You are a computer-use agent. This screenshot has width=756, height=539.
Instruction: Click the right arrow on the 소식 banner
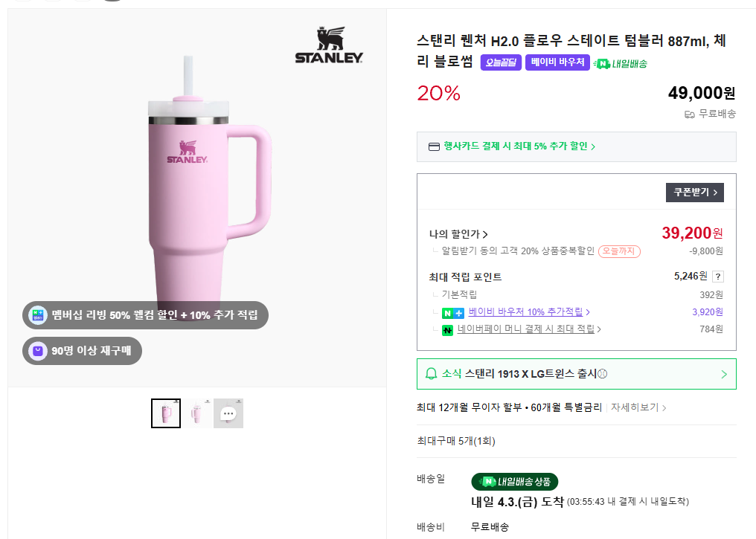pyautogui.click(x=724, y=374)
